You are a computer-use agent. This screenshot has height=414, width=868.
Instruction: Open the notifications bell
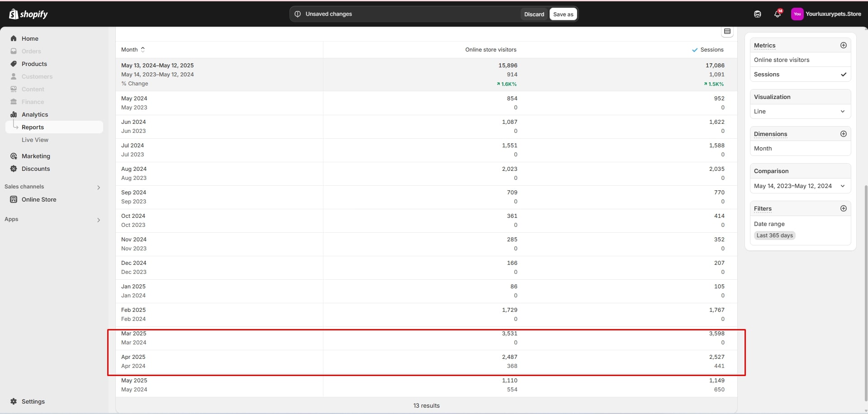coord(777,14)
